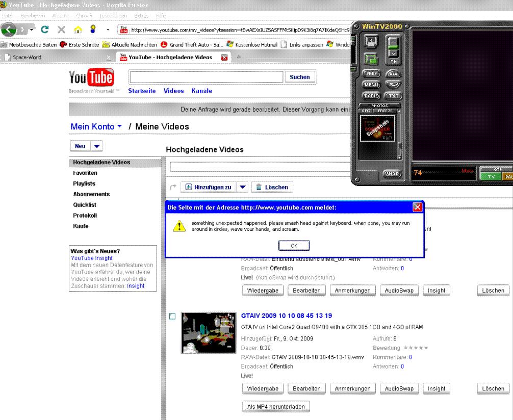Open the dropdown arrow beside Neu
The image size is (513, 420).
point(97,146)
